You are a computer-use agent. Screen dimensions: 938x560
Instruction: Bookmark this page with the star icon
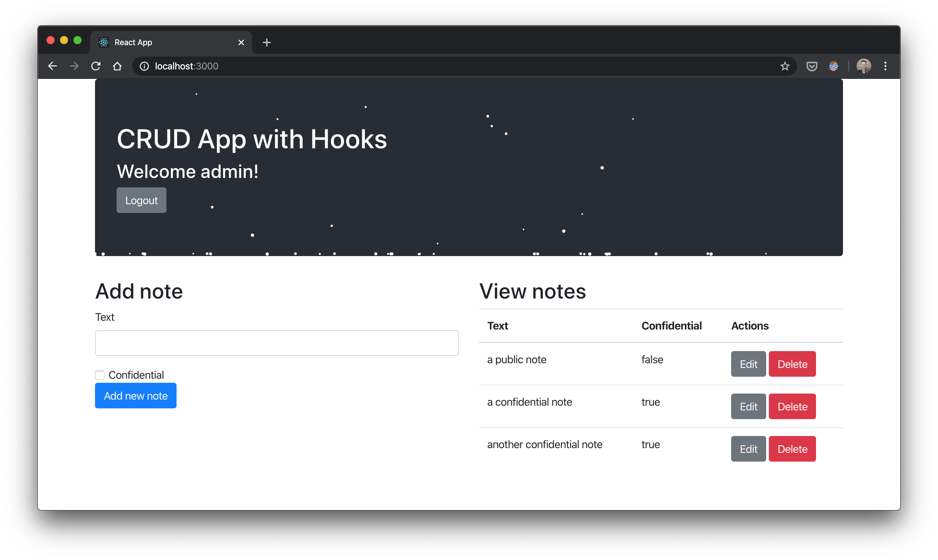point(785,66)
